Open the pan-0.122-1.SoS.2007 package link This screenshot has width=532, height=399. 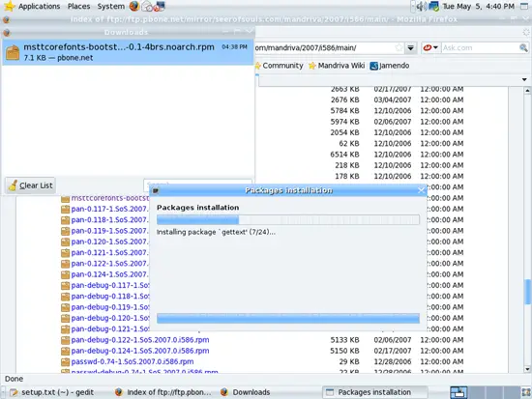pyautogui.click(x=109, y=264)
